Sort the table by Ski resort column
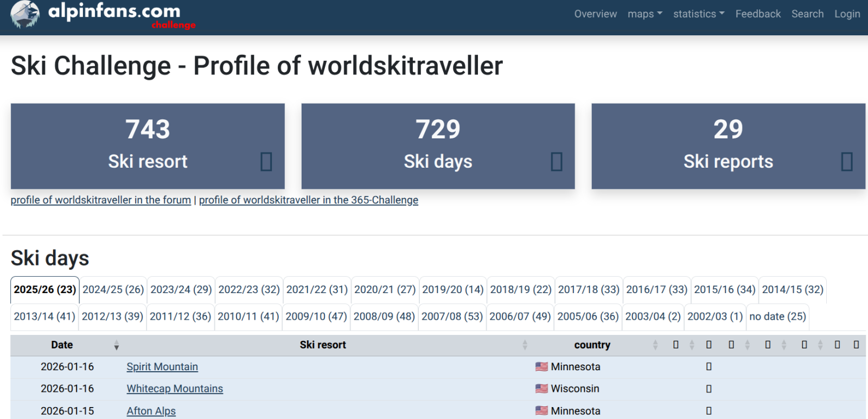868x419 pixels. 323,345
